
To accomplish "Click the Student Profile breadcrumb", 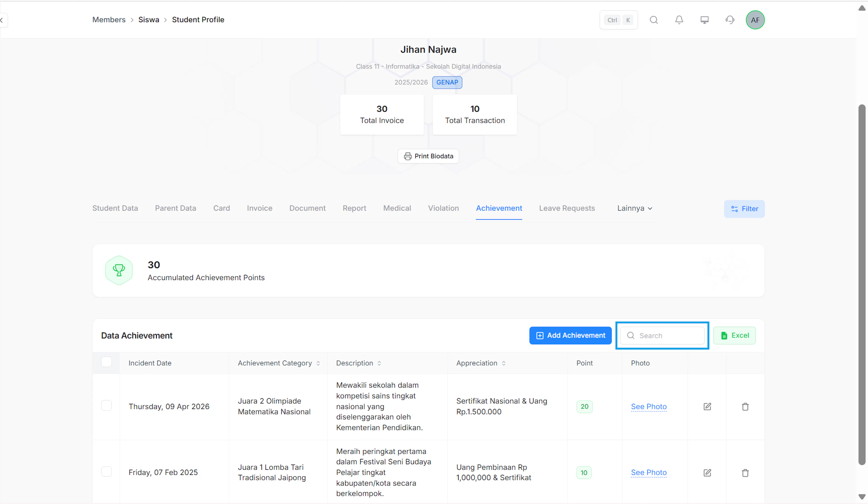I will [198, 20].
